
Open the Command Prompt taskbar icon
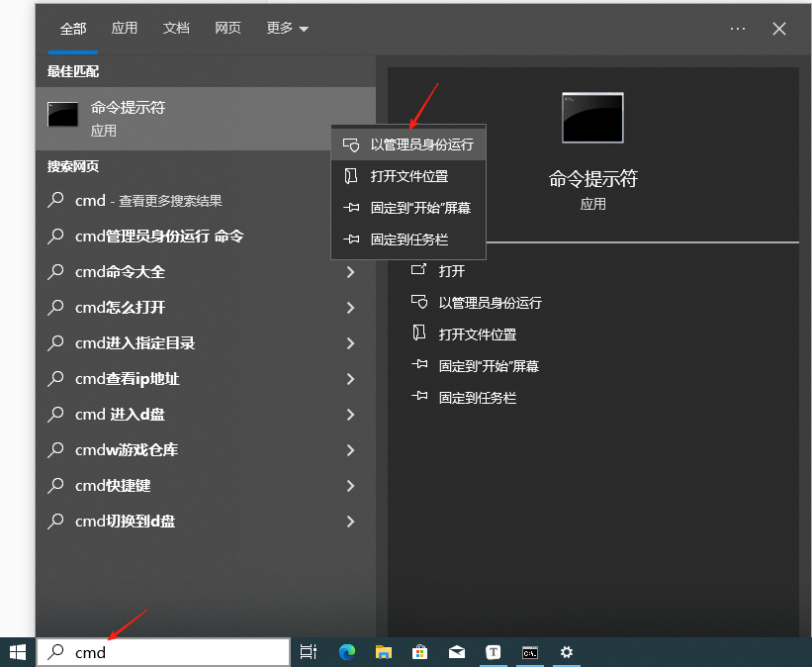[x=530, y=651]
